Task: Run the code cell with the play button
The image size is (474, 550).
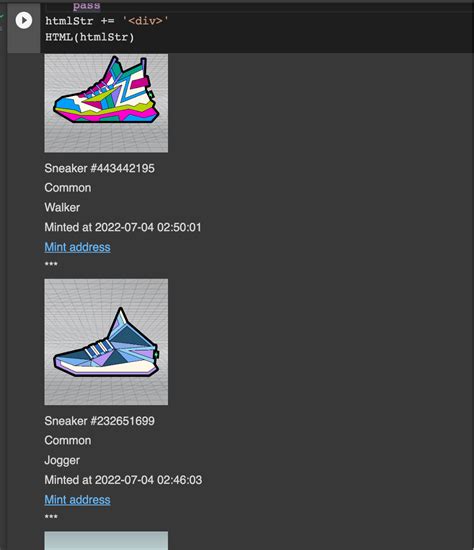Action: tap(24, 20)
